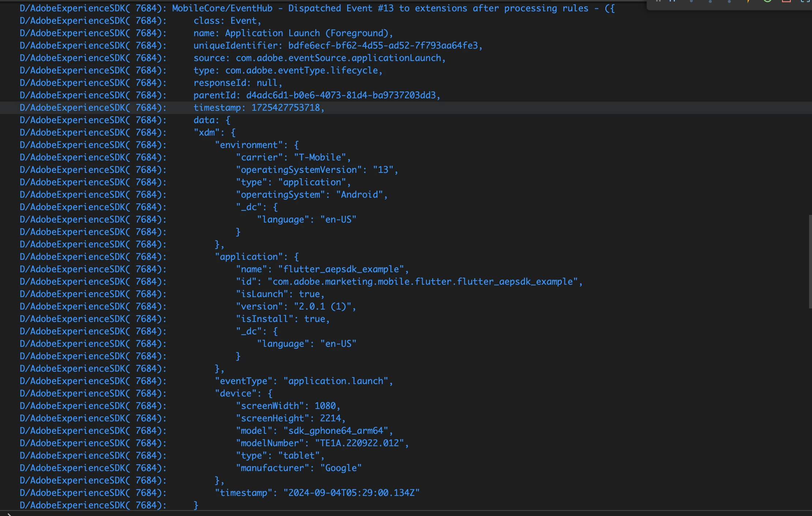
Task: Restart debugging with green circular icon
Action: (x=767, y=1)
